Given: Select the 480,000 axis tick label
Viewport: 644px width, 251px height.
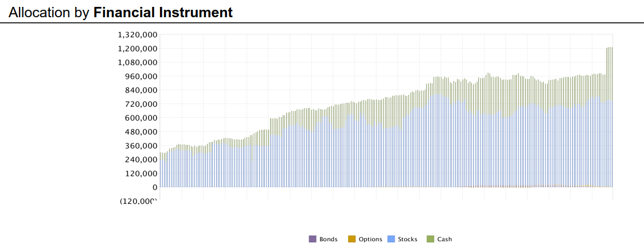Looking at the screenshot, I should [x=141, y=132].
